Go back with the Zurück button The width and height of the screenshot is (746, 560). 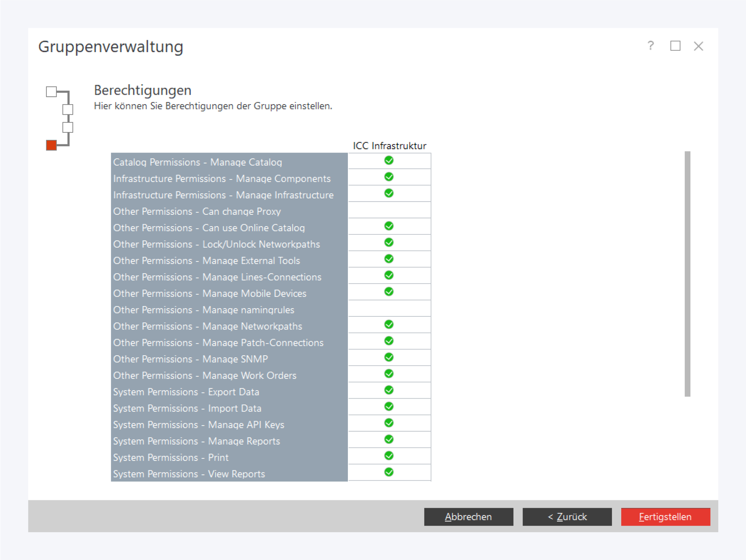click(x=567, y=516)
